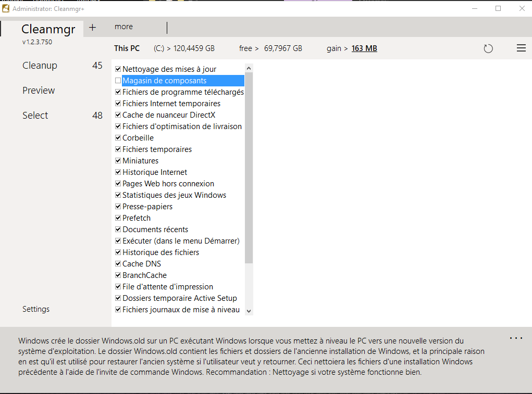
Task: Uncheck the BranchCache checkbox
Action: (x=118, y=275)
